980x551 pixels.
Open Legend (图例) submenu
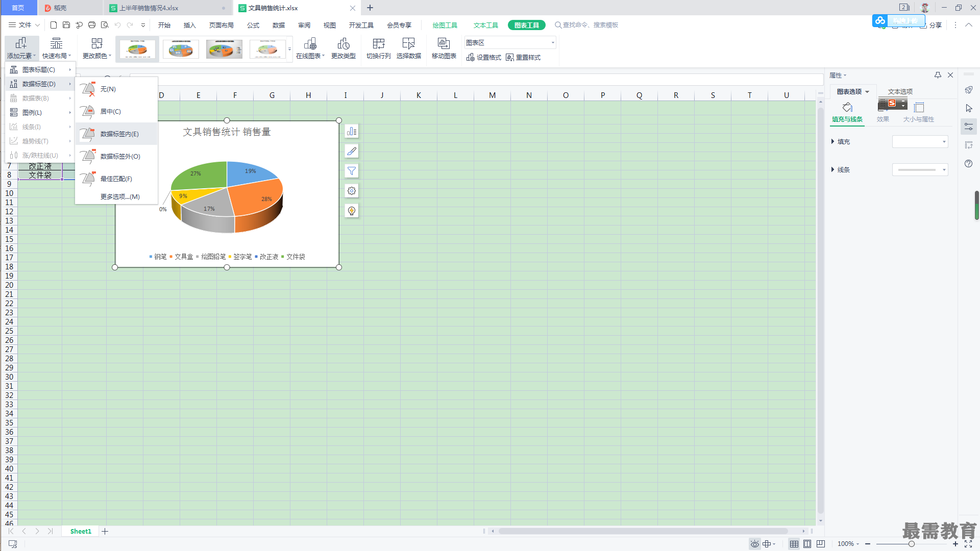[40, 113]
